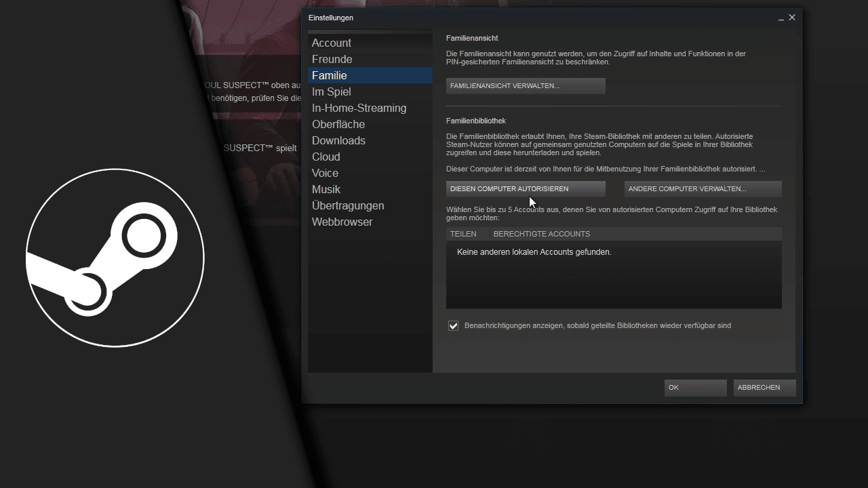Toggle notifications for shared library availability
The width and height of the screenshot is (868, 488).
[x=453, y=325]
